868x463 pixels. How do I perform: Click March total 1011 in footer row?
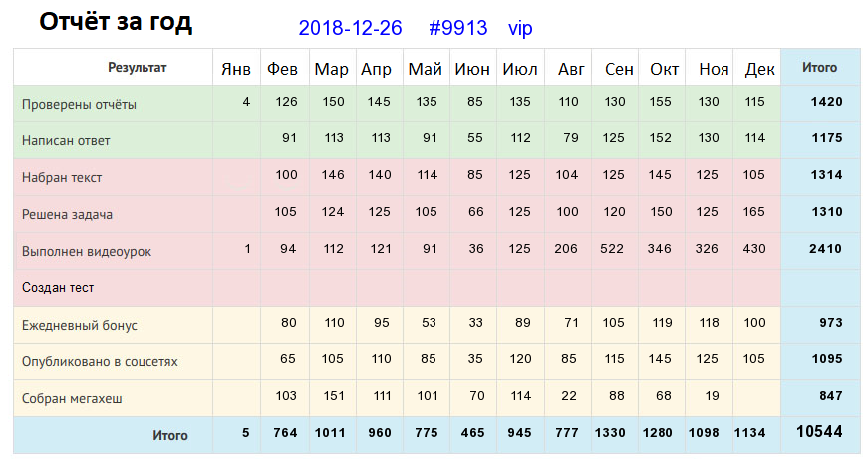pos(330,433)
